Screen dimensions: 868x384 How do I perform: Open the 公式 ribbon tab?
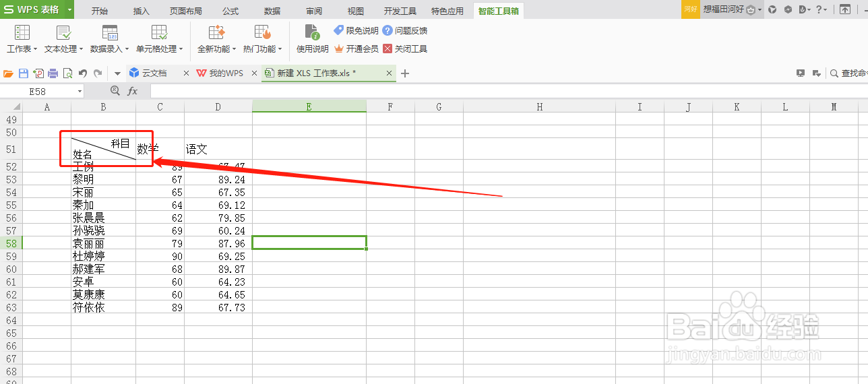click(230, 11)
